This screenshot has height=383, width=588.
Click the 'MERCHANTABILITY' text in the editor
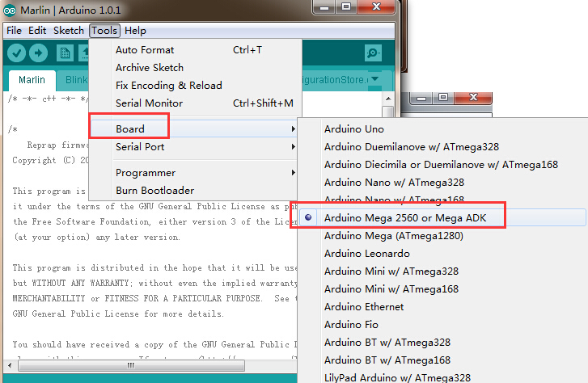click(x=49, y=298)
